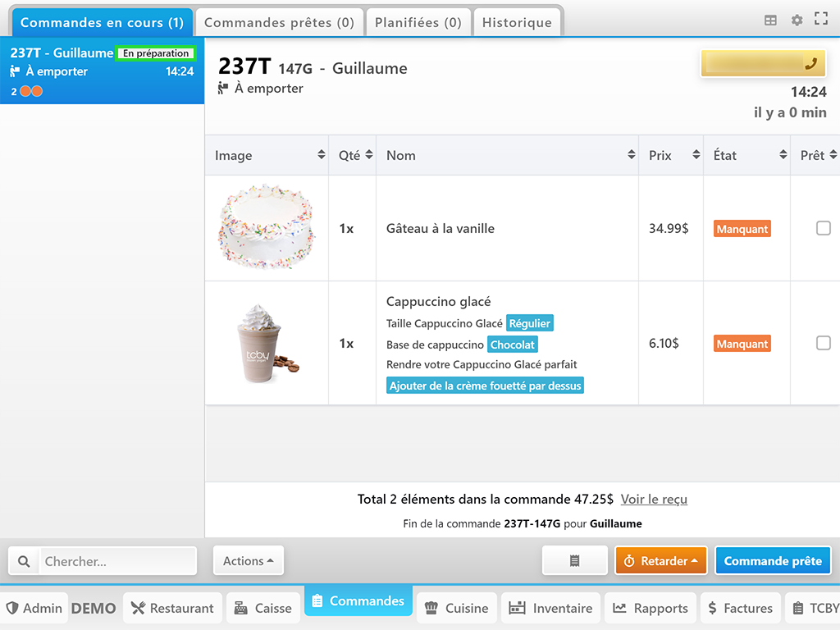Click the Cappuccino glacé product image
Image resolution: width=840 pixels, height=630 pixels.
[x=267, y=344]
